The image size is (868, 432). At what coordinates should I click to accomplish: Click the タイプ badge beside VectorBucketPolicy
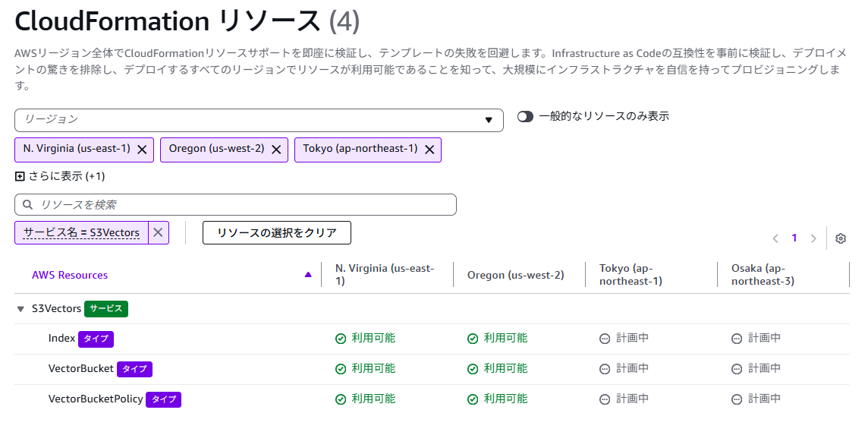click(163, 400)
